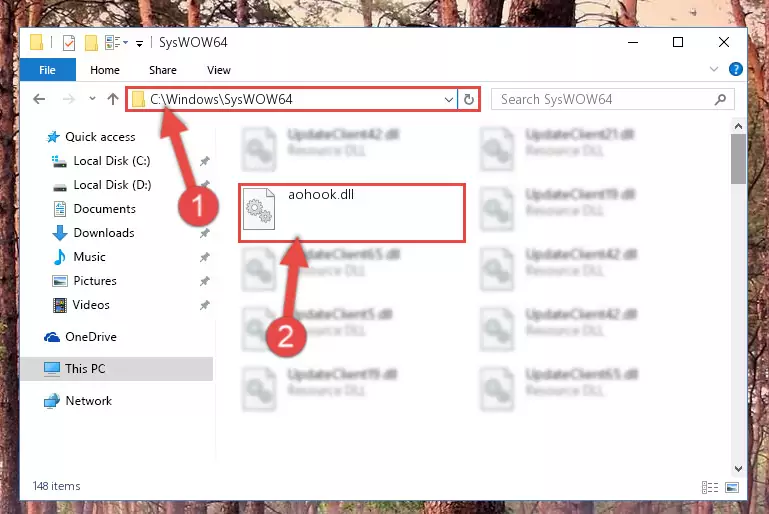The image size is (769, 514).
Task: Click the Network icon in sidebar
Action: click(x=52, y=401)
